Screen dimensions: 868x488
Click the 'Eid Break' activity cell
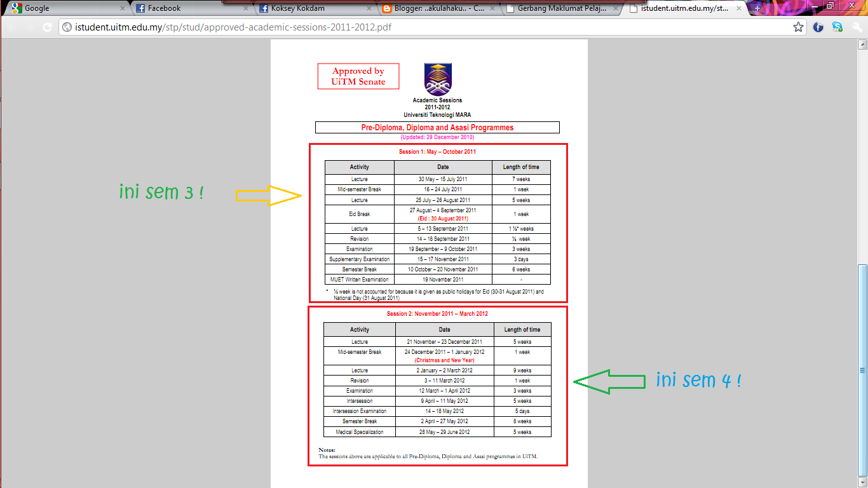click(360, 214)
